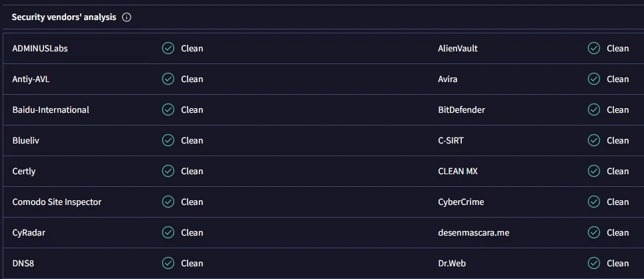The height and width of the screenshot is (279, 644).
Task: Click the Security vendors' analysis heading
Action: point(64,17)
